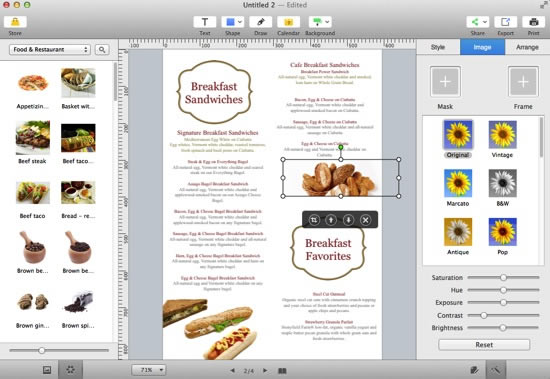
Task: Click the Contrast slider handle
Action: pos(484,315)
